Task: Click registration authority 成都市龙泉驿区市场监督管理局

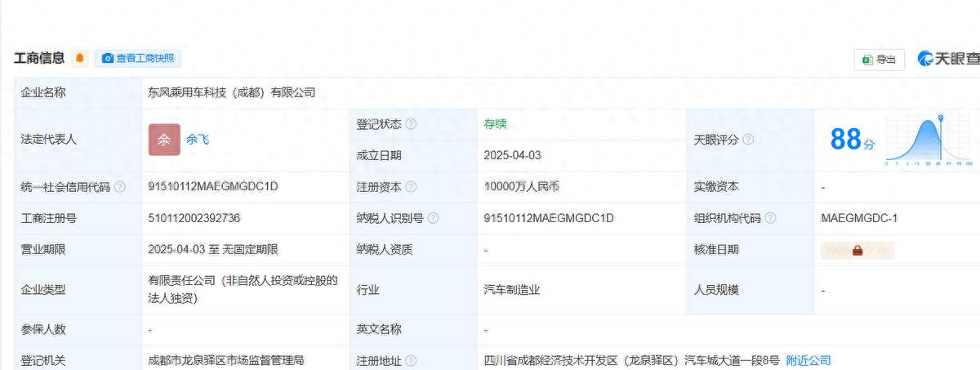Action: [x=226, y=360]
